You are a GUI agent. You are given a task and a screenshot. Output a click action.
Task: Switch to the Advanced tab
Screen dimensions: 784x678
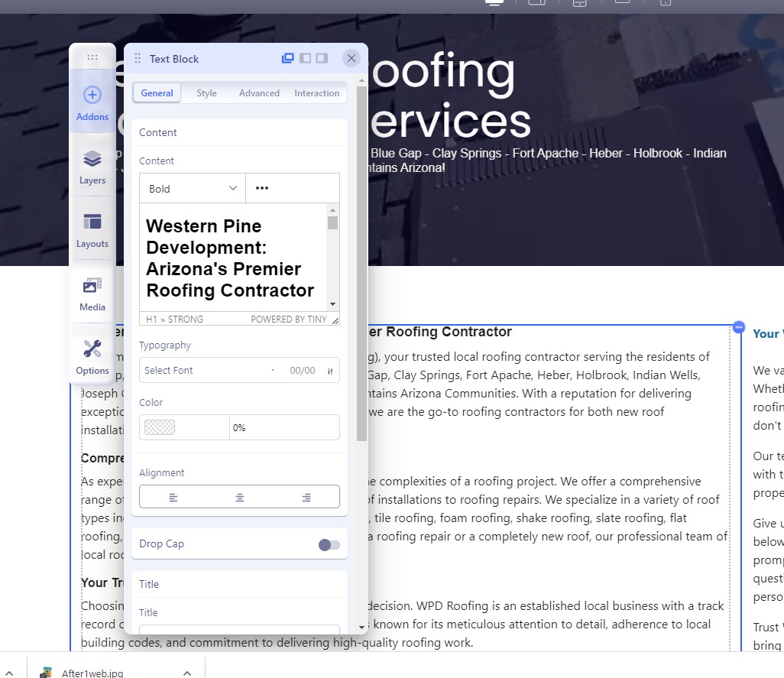coord(259,93)
